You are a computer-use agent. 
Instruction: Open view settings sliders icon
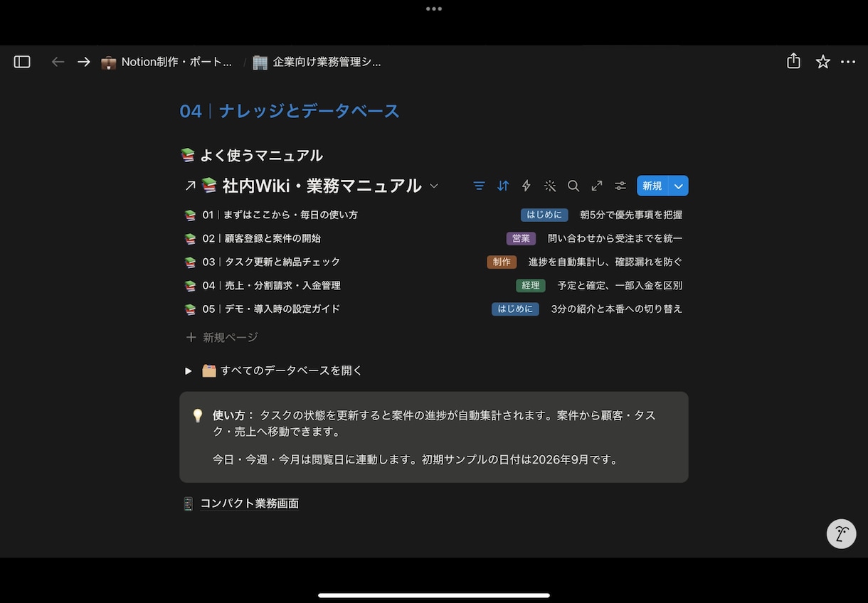click(x=620, y=186)
